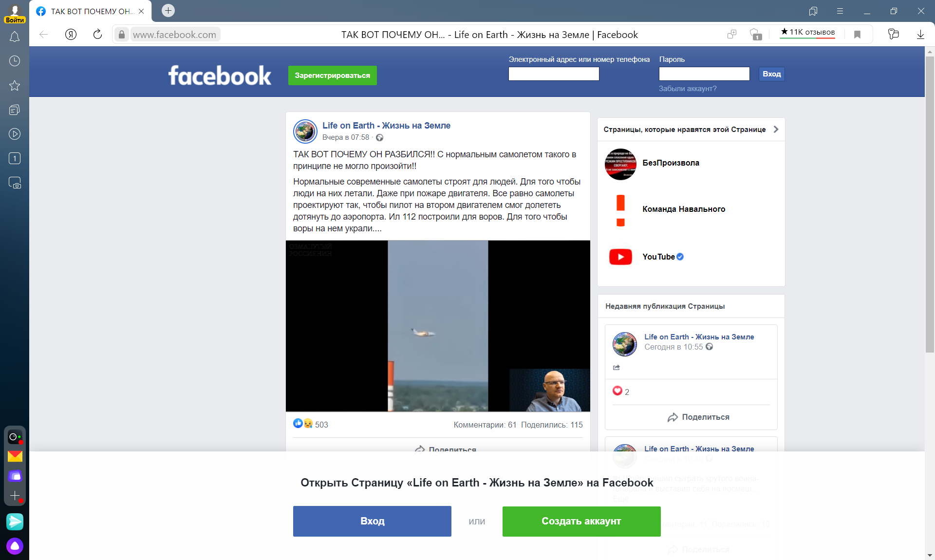Click Войти profile button in sidebar
The width and height of the screenshot is (935, 560).
point(15,14)
